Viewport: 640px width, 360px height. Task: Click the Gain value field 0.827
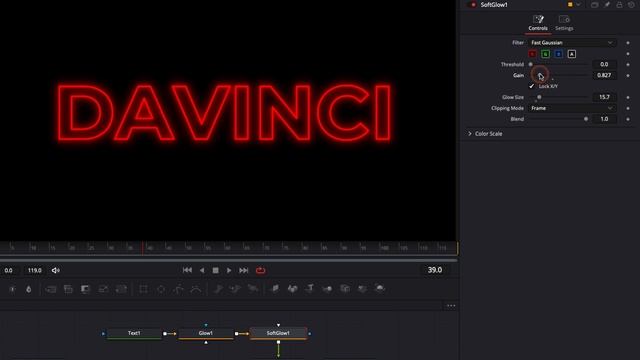pos(604,76)
